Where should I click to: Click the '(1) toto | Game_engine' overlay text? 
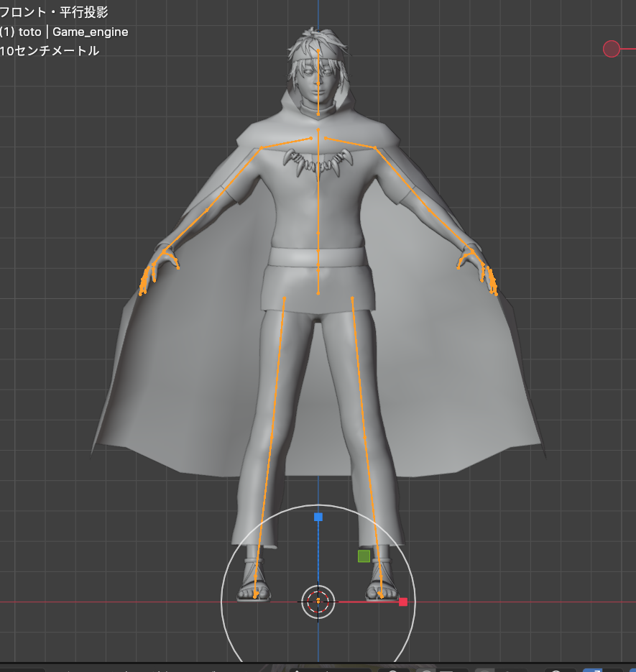[64, 32]
